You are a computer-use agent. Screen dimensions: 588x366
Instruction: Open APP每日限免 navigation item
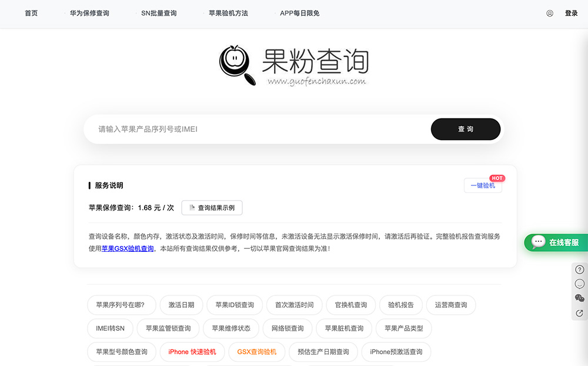click(300, 13)
